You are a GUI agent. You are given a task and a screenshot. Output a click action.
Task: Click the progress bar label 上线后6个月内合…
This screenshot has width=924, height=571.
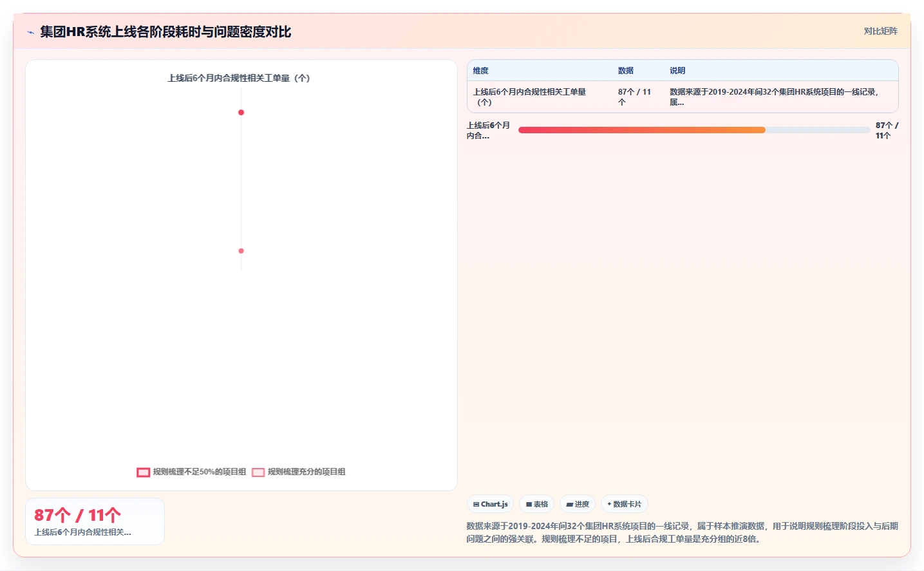point(488,131)
